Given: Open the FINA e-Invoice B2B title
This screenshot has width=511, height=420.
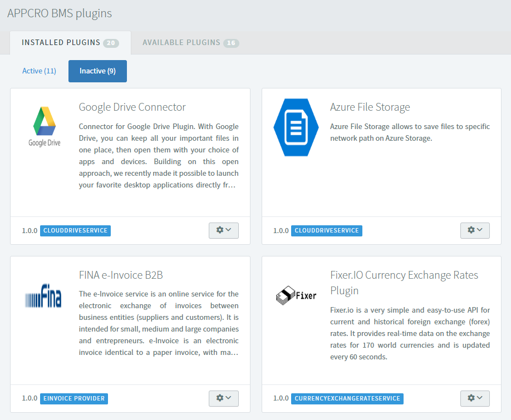Looking at the screenshot, I should (121, 275).
